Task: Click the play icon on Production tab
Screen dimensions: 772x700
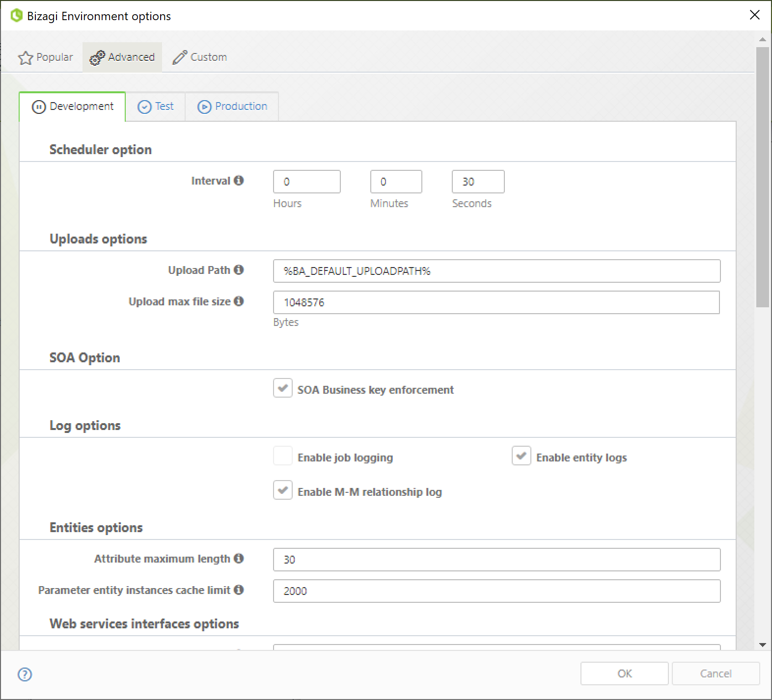Action: [204, 107]
